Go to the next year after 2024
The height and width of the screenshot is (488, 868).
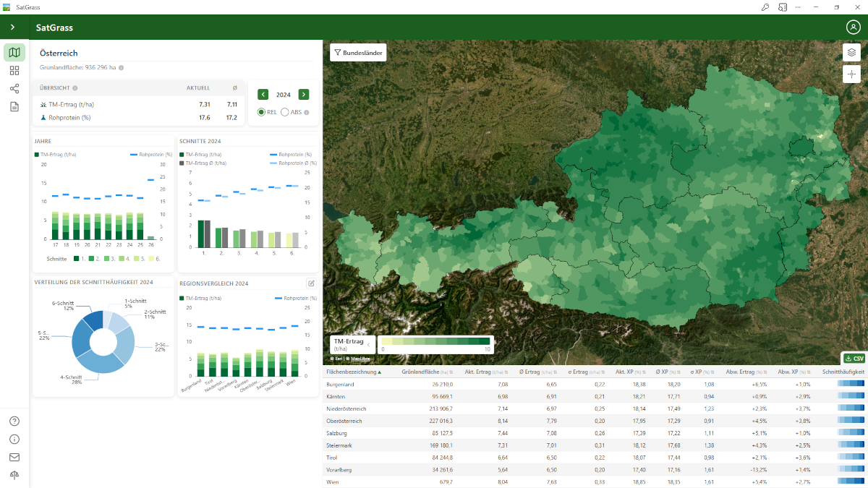(304, 95)
